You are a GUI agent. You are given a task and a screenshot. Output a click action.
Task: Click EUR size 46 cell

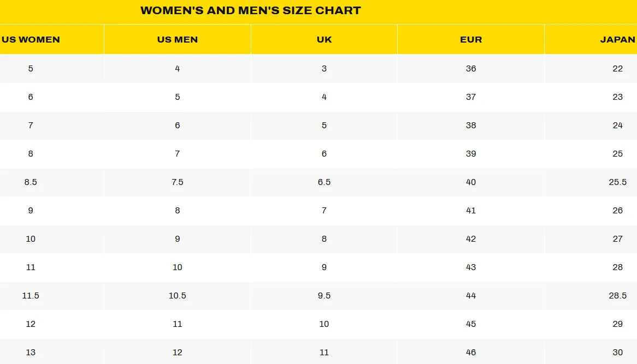(x=471, y=353)
